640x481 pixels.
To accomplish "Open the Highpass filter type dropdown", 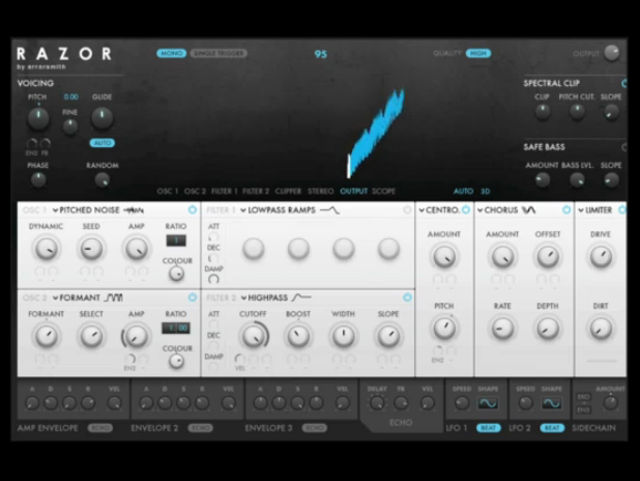I will (264, 298).
